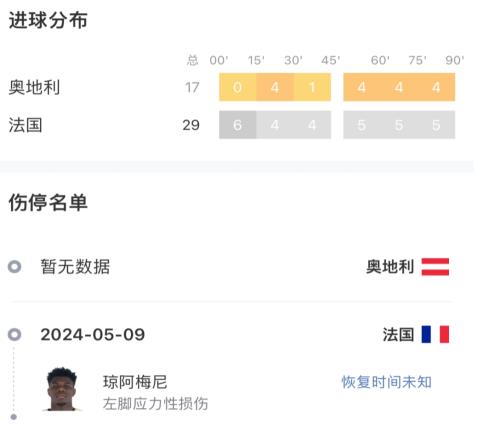Click the France flag icon
500x440 pixels.
tap(435, 334)
